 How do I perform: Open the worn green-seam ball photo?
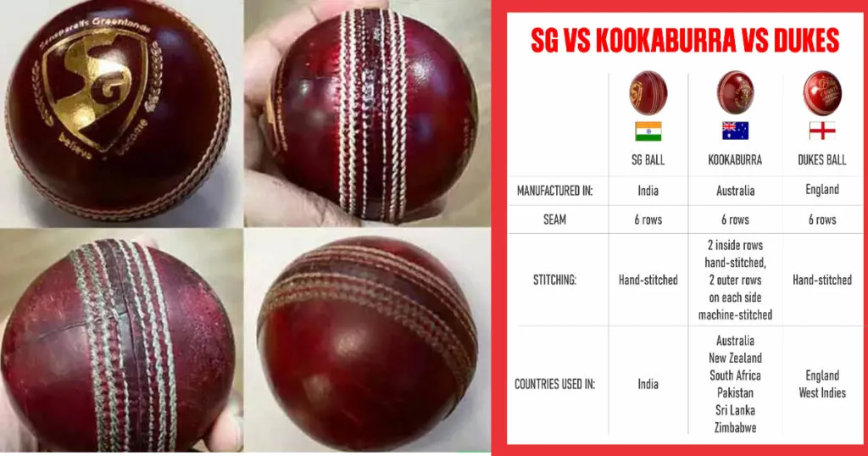pos(121,342)
